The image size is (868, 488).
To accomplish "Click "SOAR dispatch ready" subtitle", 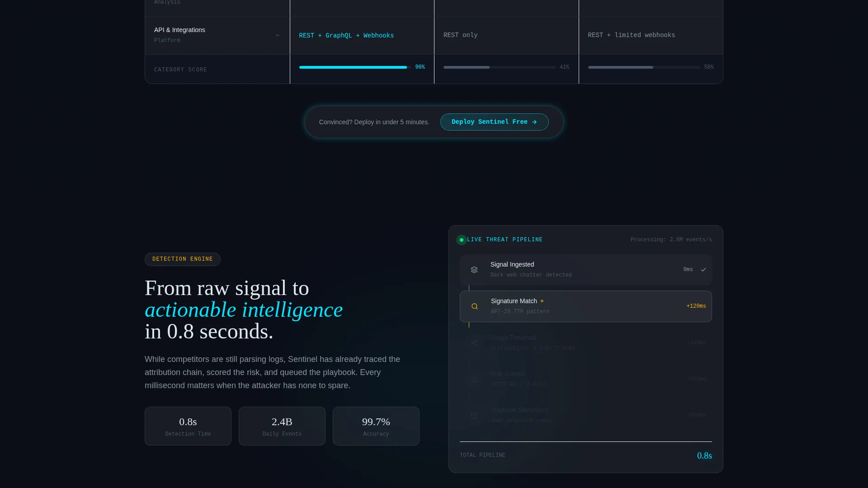I will 522,421.
